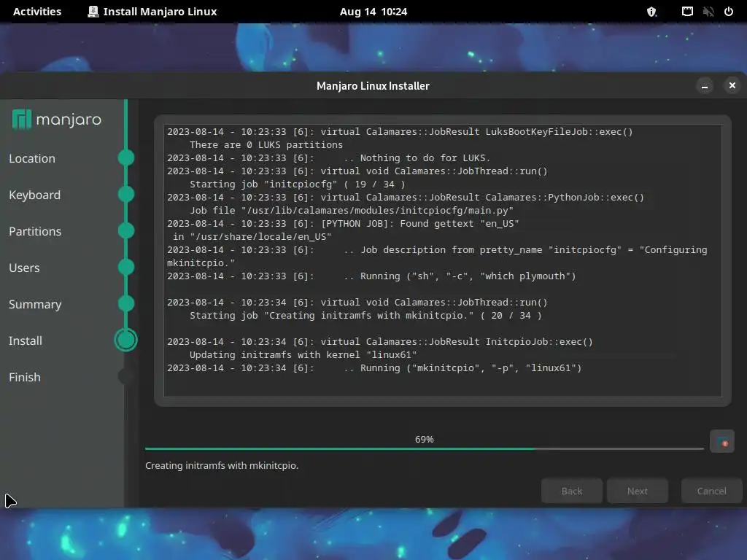Open the security shield indicator in the top bar
747x560 pixels.
tap(651, 12)
